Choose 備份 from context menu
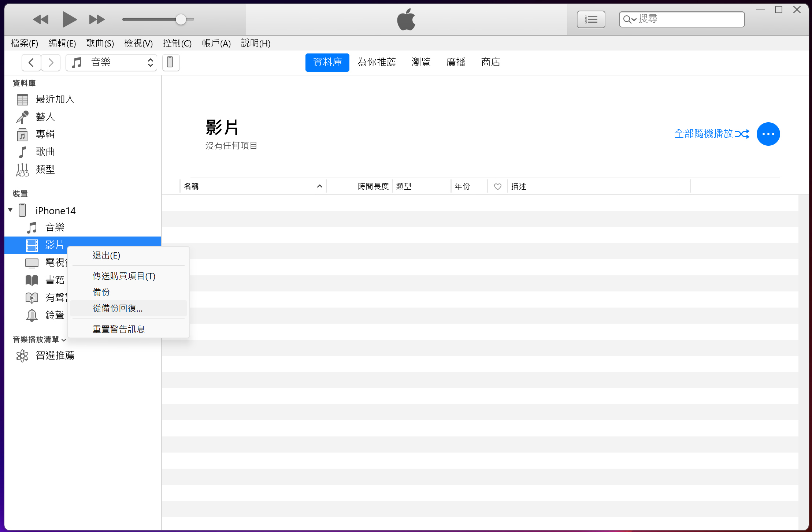 [x=129, y=292]
